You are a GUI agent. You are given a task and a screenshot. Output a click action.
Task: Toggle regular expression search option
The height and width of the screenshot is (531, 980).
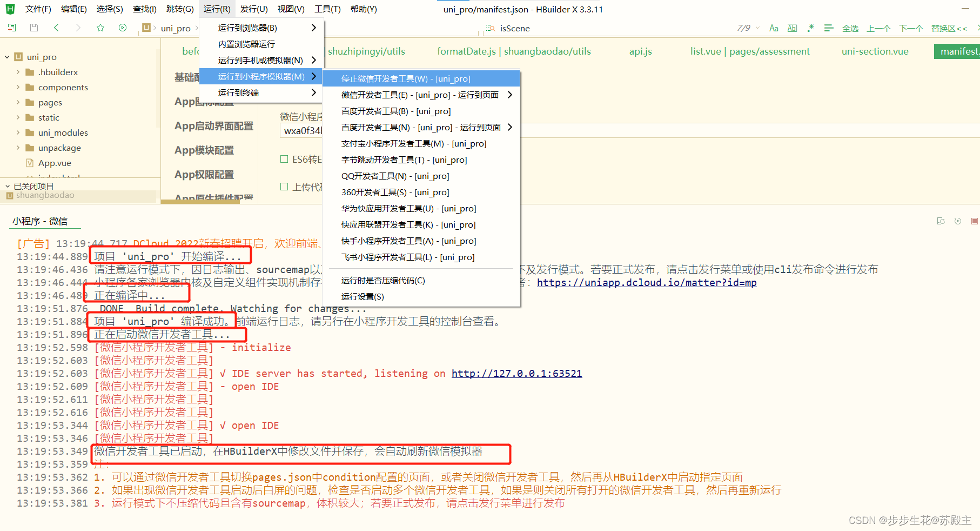(810, 28)
